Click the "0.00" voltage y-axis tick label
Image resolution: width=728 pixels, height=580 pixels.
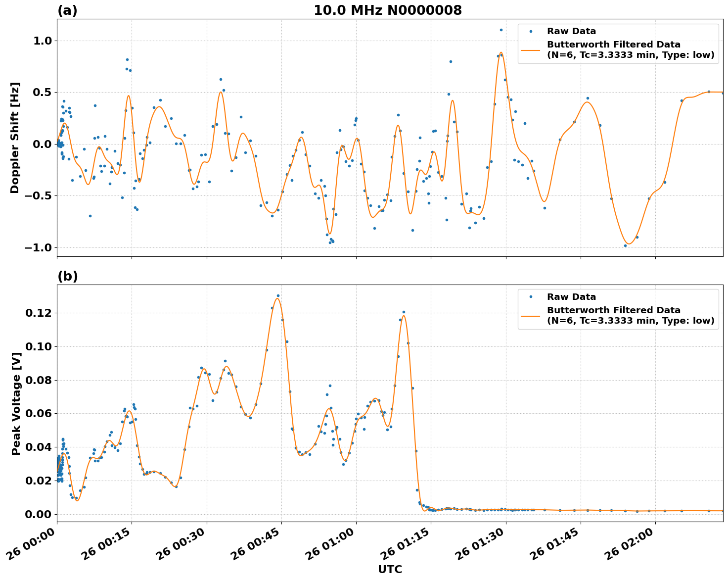coord(39,515)
